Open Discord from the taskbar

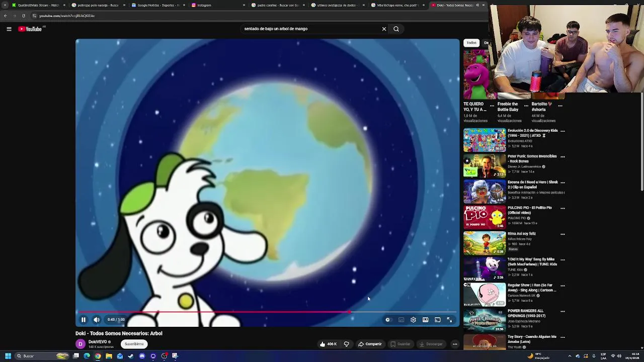(142, 356)
